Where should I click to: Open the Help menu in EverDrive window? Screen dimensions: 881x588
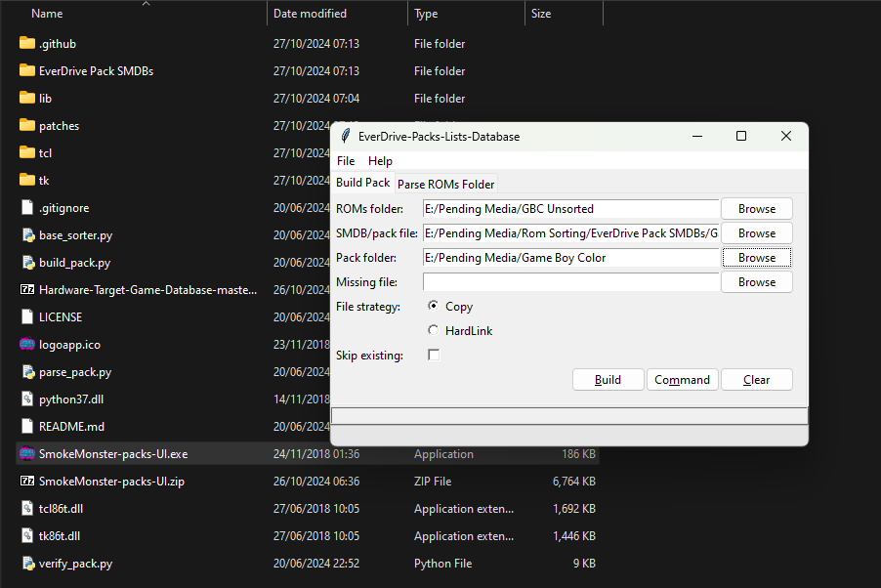click(x=380, y=161)
